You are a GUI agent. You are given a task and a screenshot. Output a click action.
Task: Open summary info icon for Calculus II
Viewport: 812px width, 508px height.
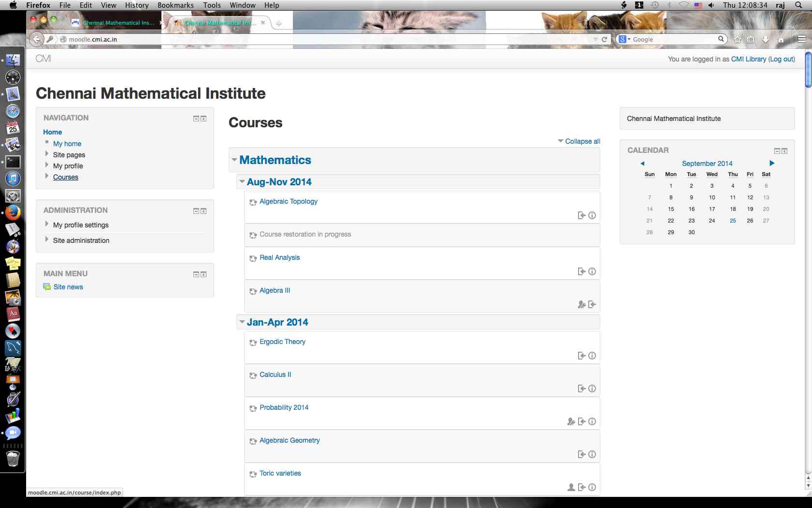click(x=592, y=388)
